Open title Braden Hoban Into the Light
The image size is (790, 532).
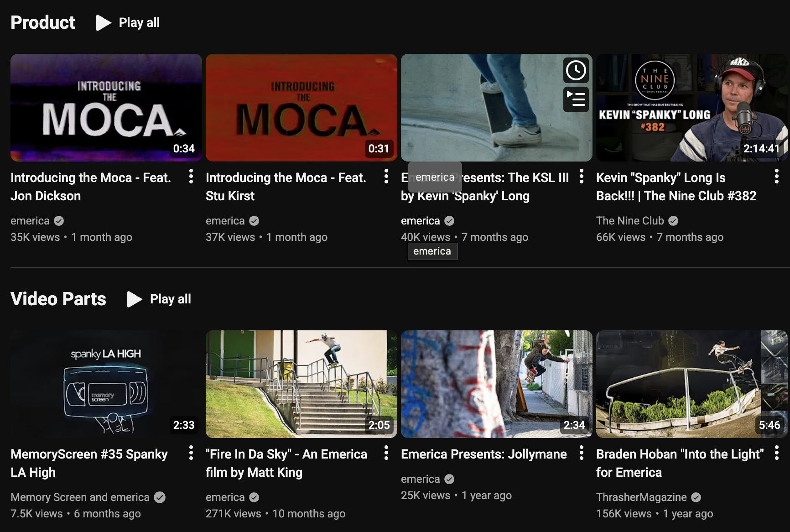pyautogui.click(x=680, y=463)
